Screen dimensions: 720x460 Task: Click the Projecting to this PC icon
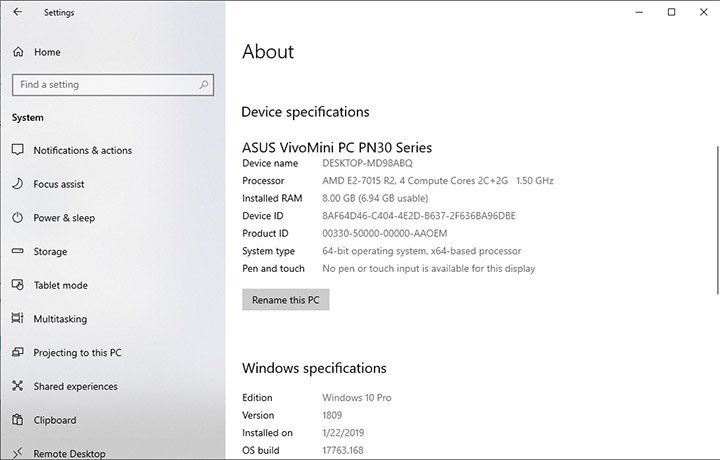[17, 353]
